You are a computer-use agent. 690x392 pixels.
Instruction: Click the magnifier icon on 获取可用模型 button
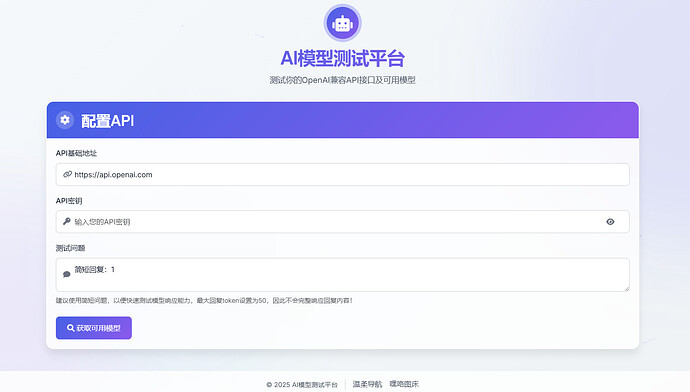tap(70, 328)
